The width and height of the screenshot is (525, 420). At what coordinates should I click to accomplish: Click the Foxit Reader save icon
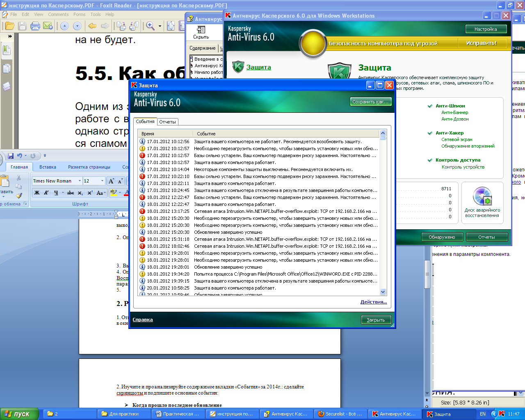click(23, 26)
